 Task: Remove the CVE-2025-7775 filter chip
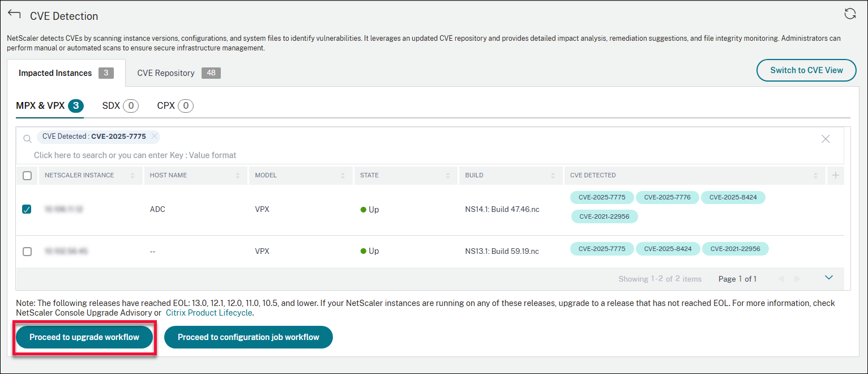point(155,137)
